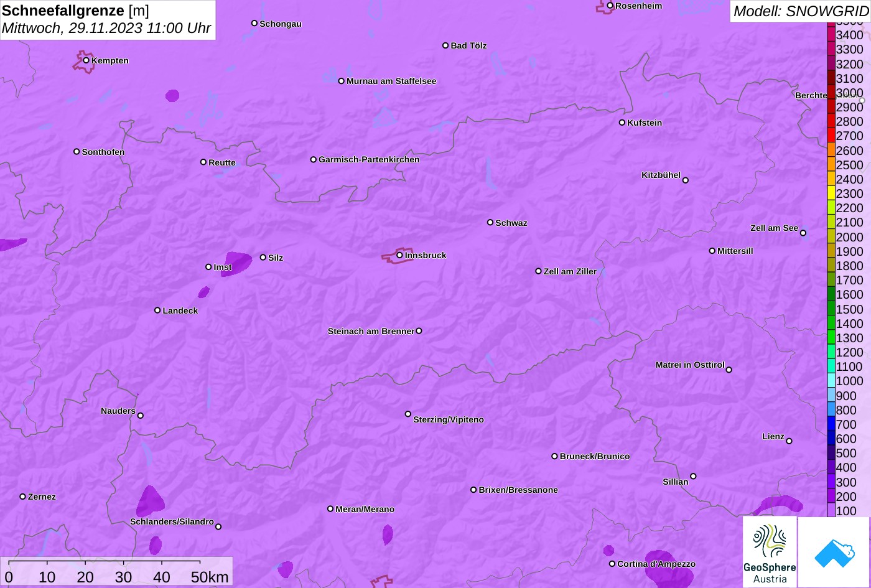Select the Imst location dot

click(x=208, y=267)
